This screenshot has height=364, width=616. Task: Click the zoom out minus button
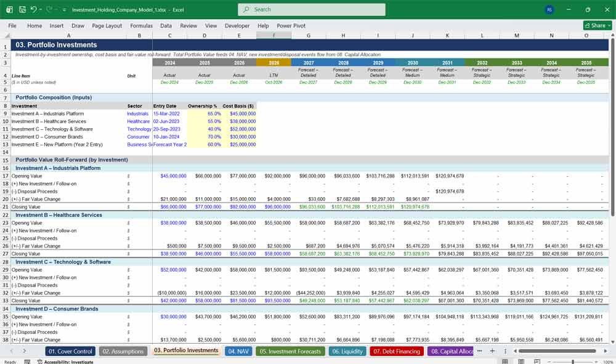click(549, 362)
